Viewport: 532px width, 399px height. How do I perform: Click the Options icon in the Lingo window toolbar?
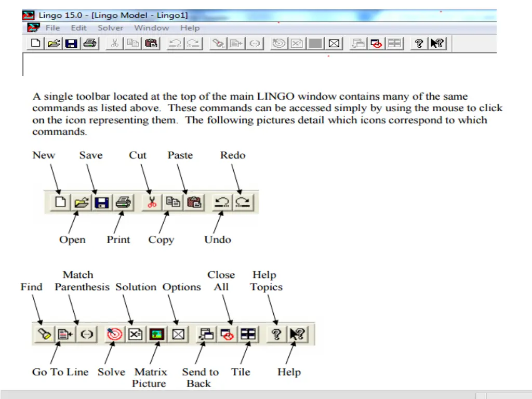[334, 44]
